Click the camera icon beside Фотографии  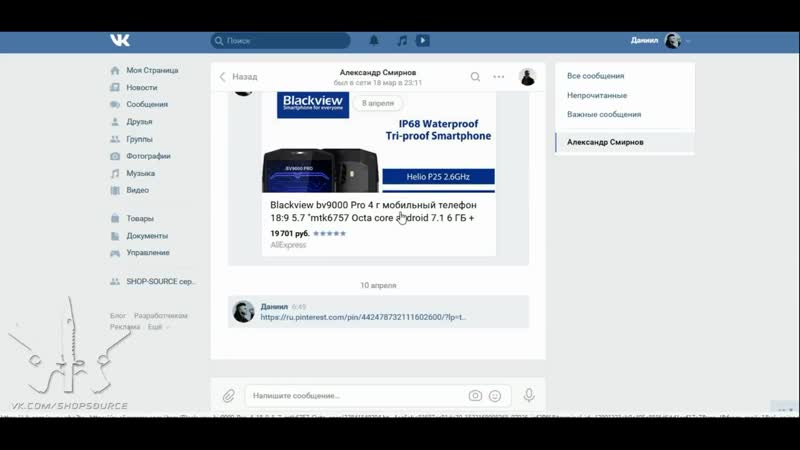(x=115, y=156)
